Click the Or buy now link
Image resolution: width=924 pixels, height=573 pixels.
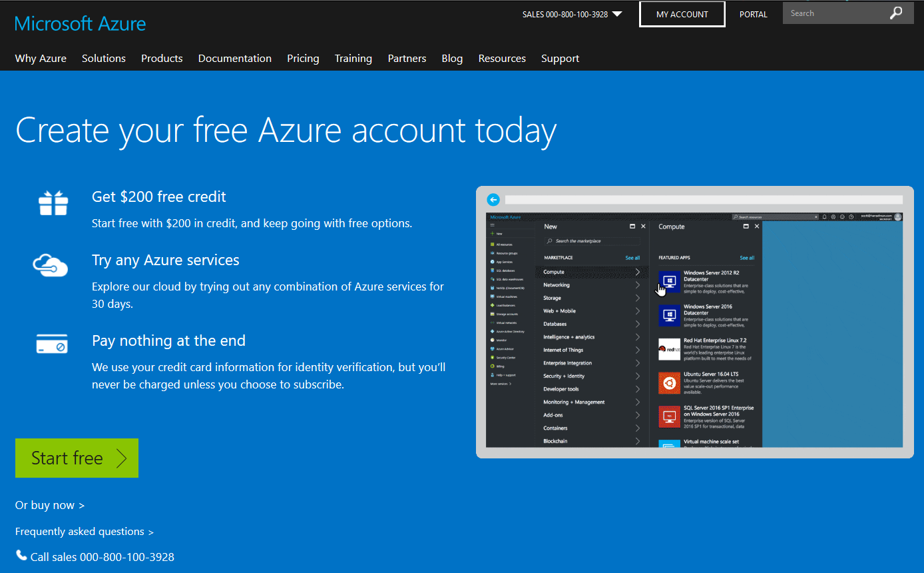50,505
